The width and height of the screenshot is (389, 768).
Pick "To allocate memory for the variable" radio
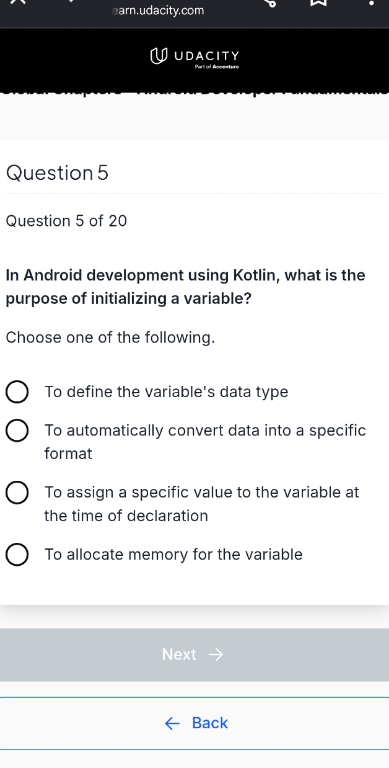(x=17, y=555)
